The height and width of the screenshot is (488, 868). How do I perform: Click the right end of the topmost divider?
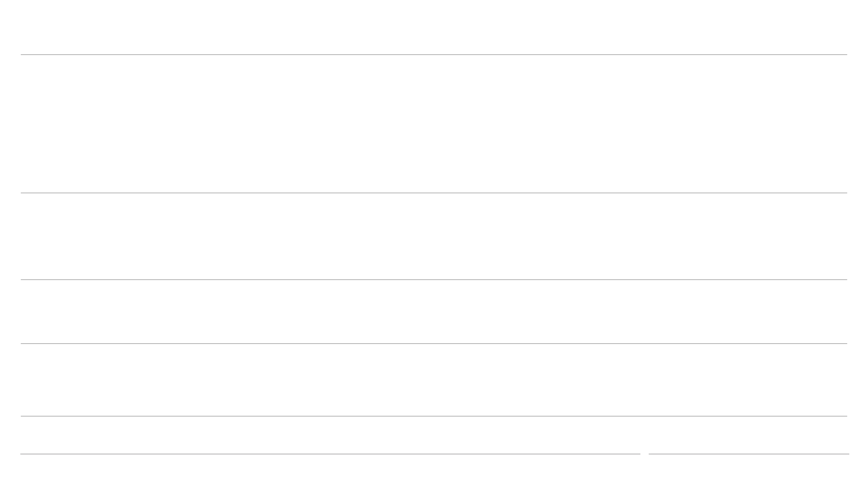point(846,54)
